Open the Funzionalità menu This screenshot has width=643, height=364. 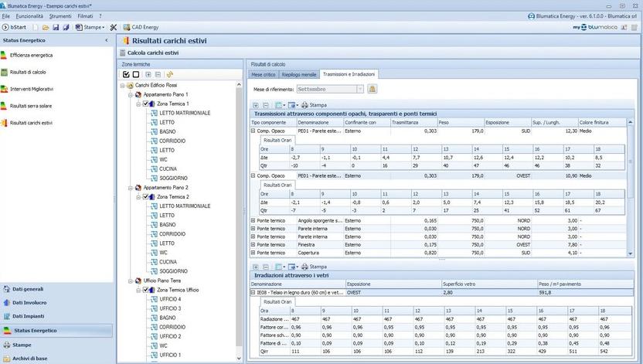point(29,15)
